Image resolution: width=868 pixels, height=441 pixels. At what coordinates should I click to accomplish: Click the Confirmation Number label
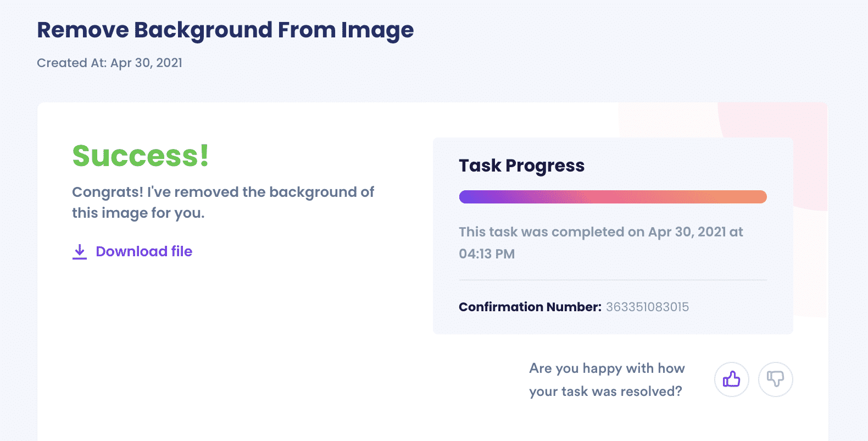coord(530,307)
